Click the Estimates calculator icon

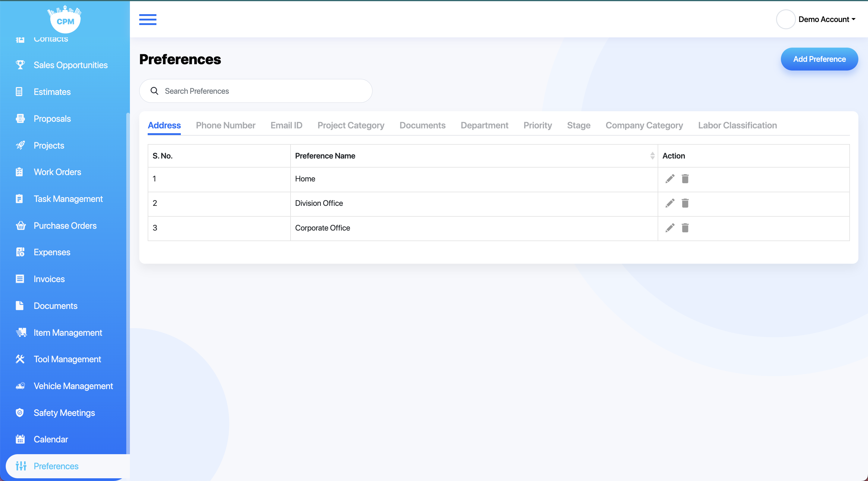(19, 92)
